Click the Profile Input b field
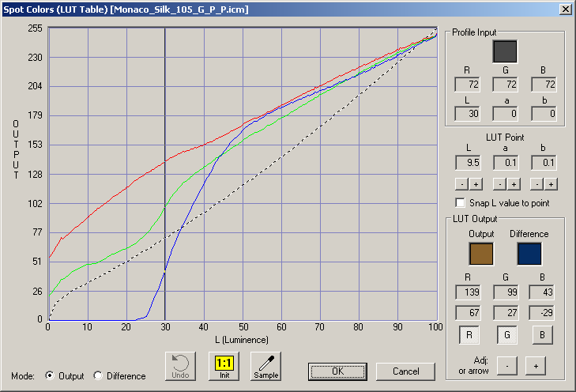This screenshot has width=576, height=392. click(544, 114)
